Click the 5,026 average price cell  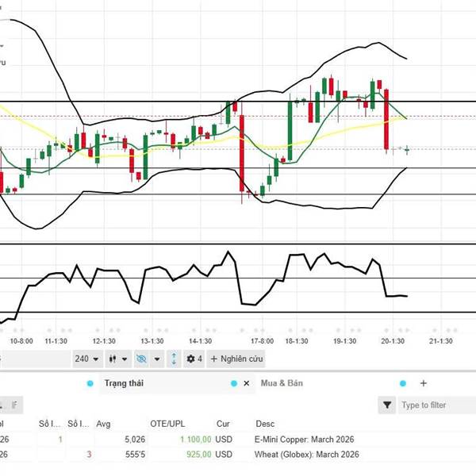[135, 440]
